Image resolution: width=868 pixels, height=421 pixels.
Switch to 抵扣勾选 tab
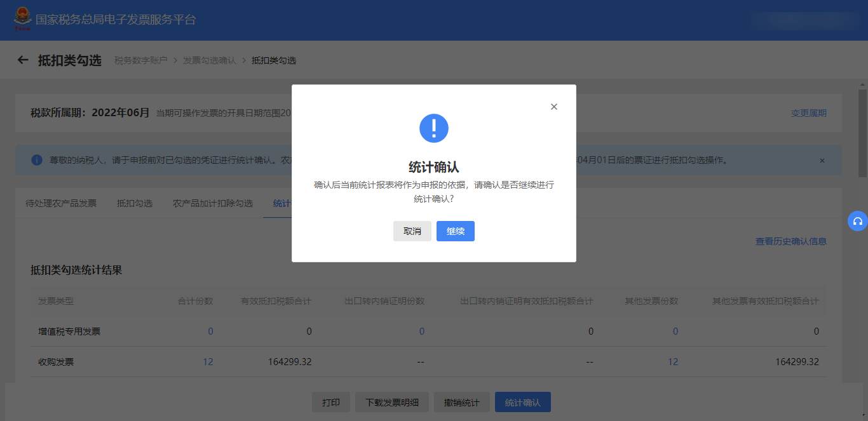(135, 203)
